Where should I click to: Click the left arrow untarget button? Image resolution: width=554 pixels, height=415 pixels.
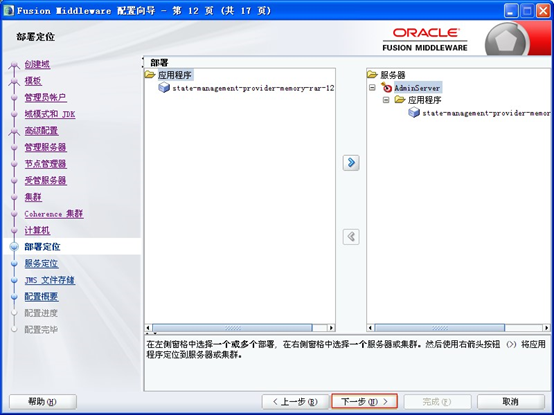(351, 236)
